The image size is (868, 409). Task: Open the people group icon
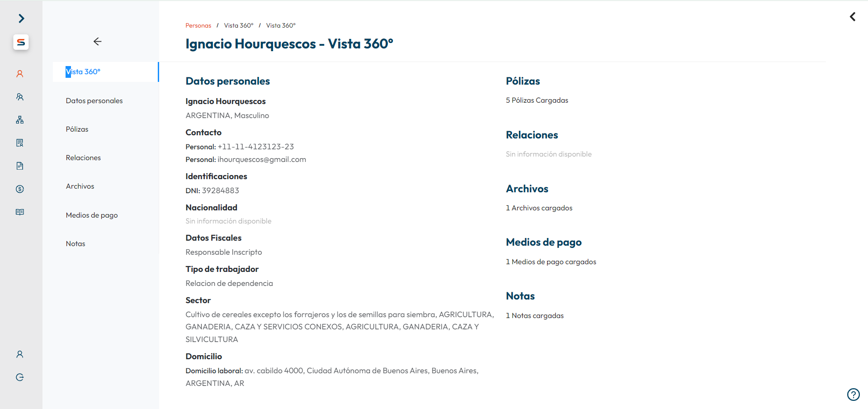(x=20, y=97)
